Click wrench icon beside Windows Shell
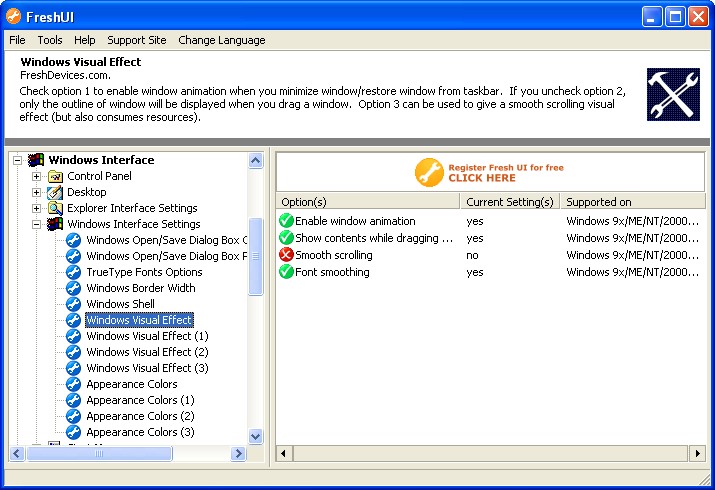 point(73,304)
